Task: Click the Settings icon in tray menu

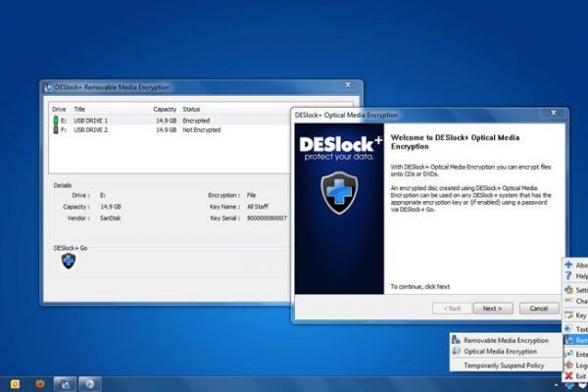Action: click(569, 290)
